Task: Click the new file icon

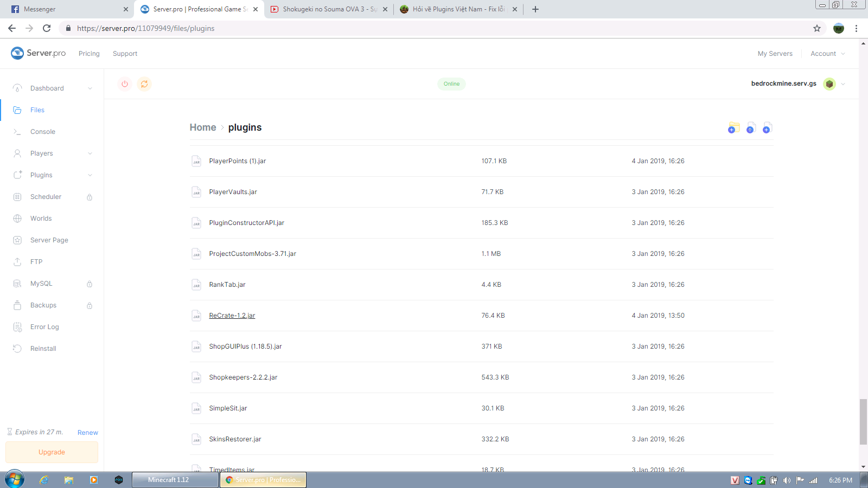Action: point(767,128)
